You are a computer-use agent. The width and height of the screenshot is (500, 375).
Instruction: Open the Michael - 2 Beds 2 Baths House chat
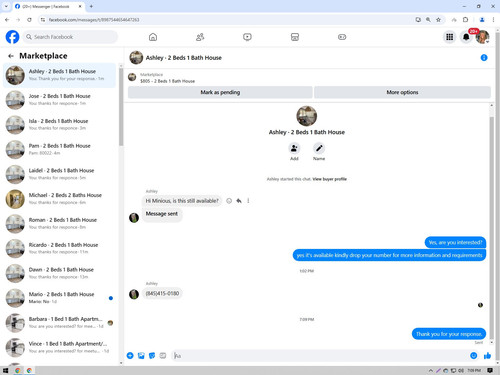[x=59, y=199]
